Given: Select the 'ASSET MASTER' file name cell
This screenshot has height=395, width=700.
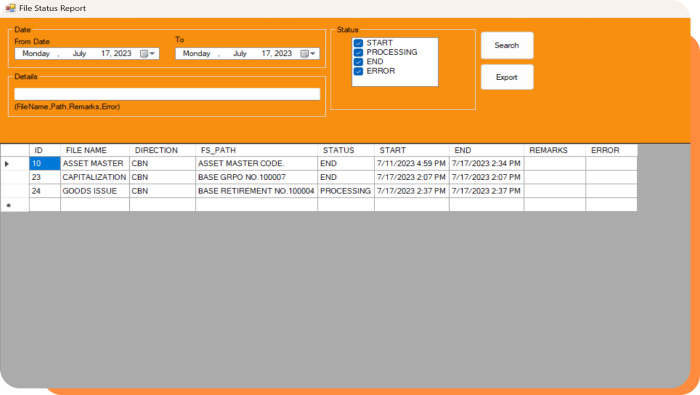Looking at the screenshot, I should (95, 163).
